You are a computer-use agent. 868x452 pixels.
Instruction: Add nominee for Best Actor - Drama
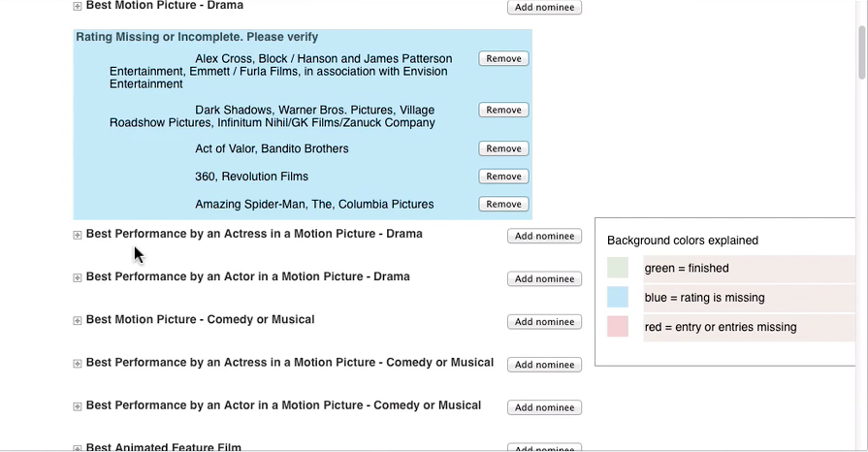pyautogui.click(x=544, y=279)
